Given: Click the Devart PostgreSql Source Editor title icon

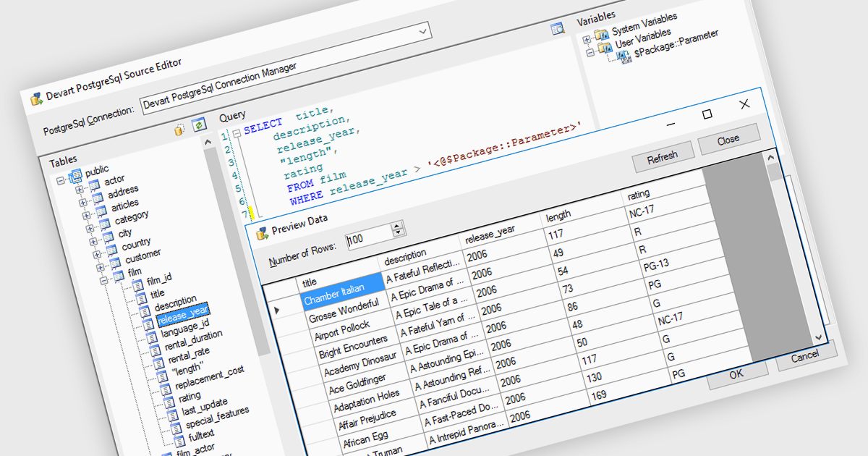Looking at the screenshot, I should 36,98.
